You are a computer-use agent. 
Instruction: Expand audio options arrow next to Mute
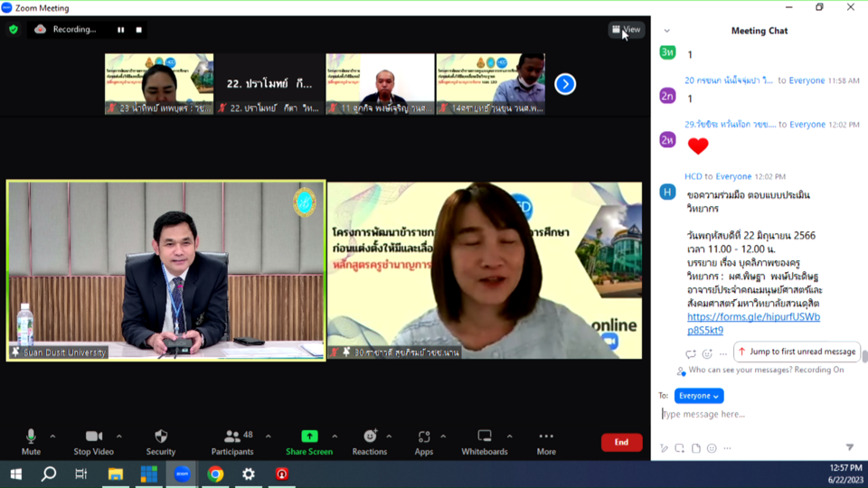[x=52, y=436]
